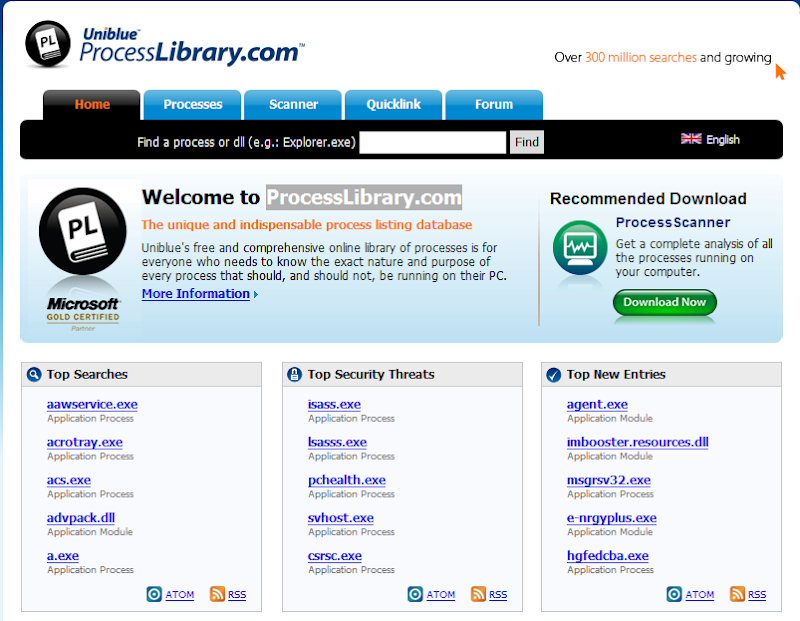Viewport: 800px width, 621px height.
Task: Click RSS text link under Top New Entries
Action: [757, 594]
